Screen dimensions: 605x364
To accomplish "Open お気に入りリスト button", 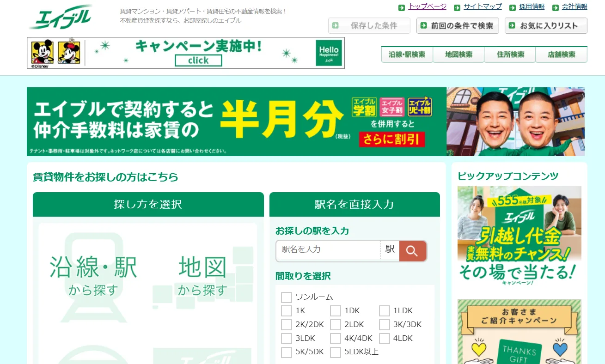I will [x=546, y=26].
